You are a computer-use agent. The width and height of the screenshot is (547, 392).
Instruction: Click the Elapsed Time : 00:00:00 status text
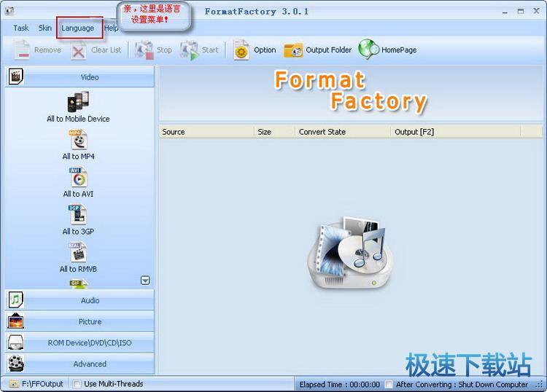(339, 384)
